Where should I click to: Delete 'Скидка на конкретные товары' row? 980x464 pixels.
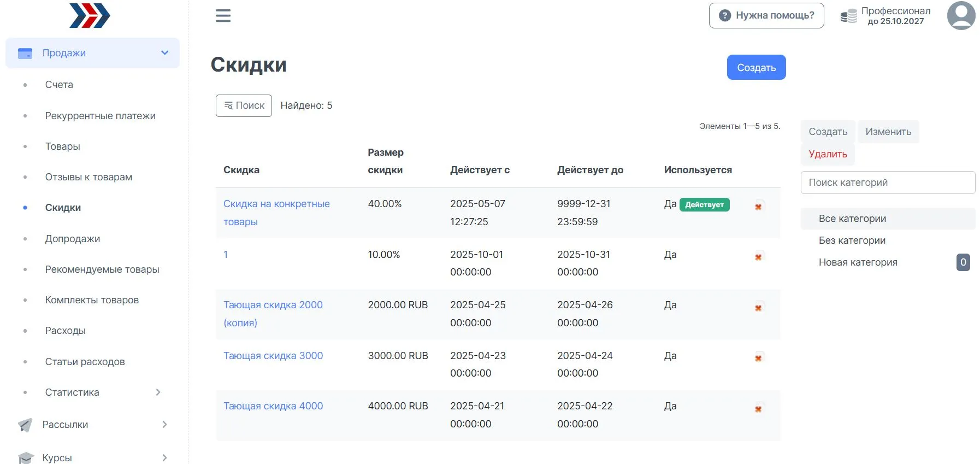pyautogui.click(x=758, y=207)
